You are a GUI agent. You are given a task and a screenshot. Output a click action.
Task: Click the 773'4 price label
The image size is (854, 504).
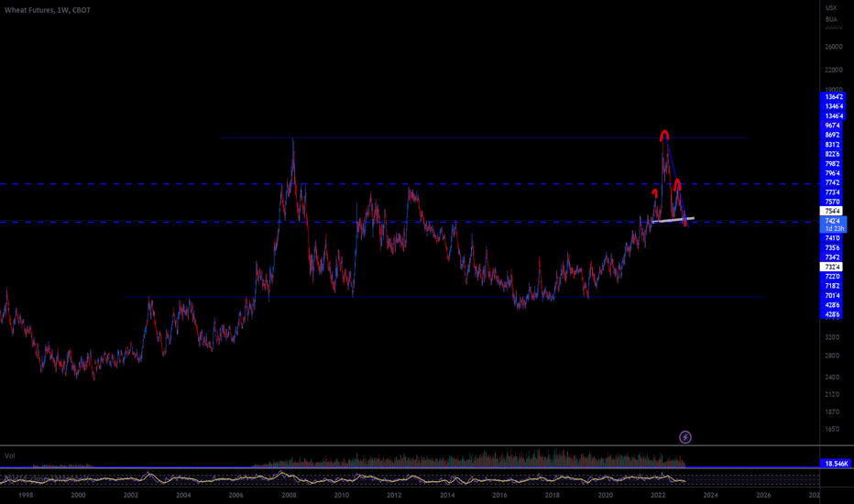(x=832, y=192)
